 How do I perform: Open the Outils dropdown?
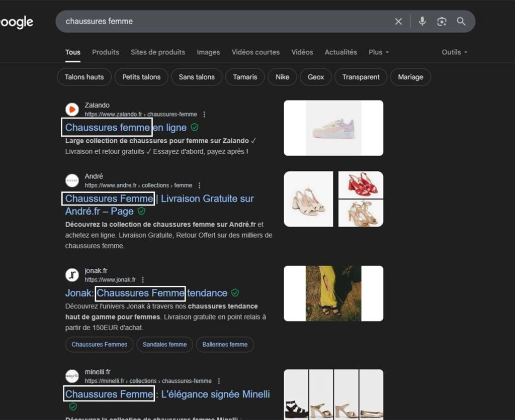click(x=454, y=52)
